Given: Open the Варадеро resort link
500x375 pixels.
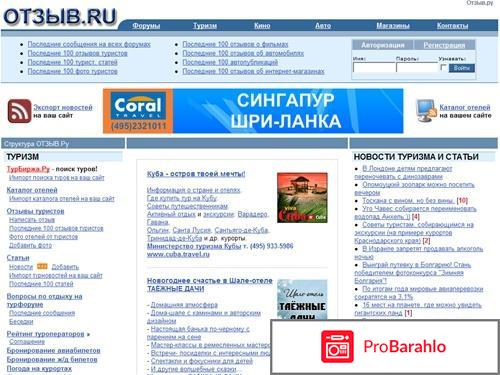Looking at the screenshot, I should 253,214.
